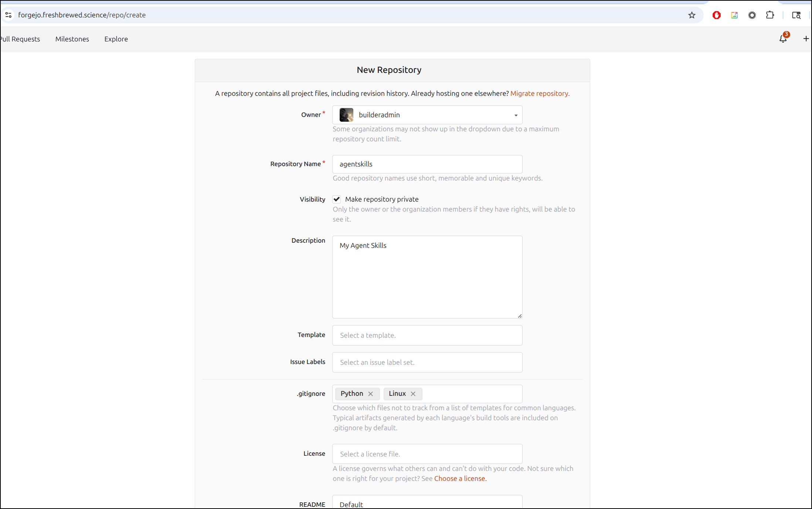Click the site information icon in address bar
This screenshot has height=509, width=812.
pos(9,15)
